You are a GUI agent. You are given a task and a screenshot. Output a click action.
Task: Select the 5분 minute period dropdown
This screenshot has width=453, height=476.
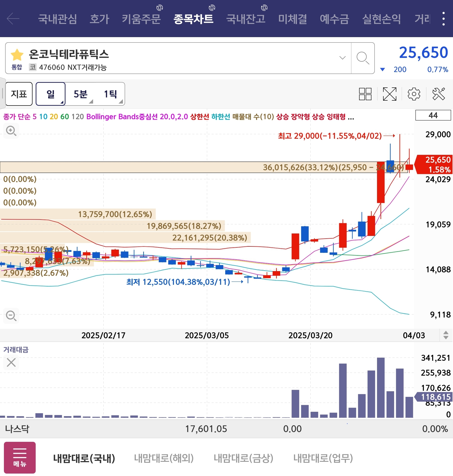[x=81, y=94]
